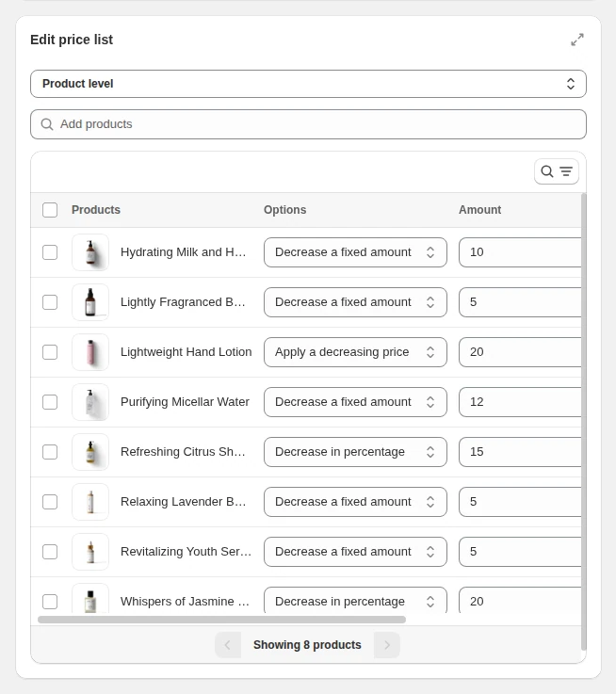This screenshot has height=694, width=616.
Task: Open options dropdown for Lightly Fragranced product
Action: (x=355, y=302)
